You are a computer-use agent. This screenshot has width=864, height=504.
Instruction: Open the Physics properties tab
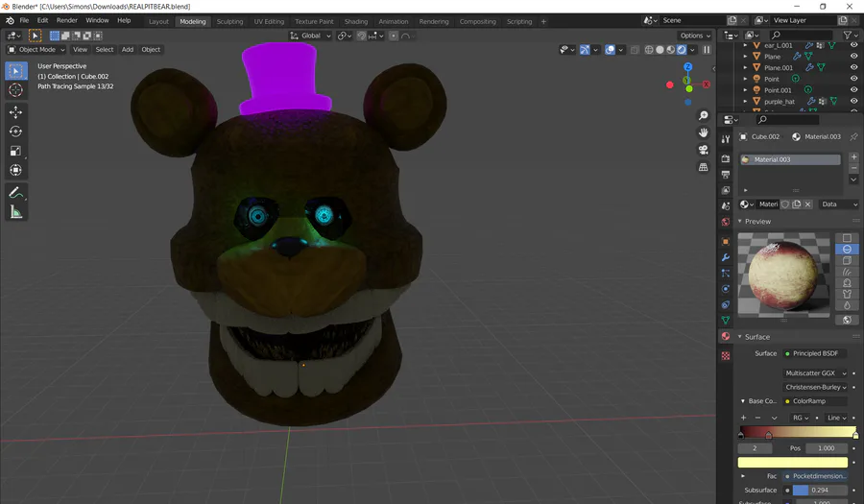tap(725, 289)
